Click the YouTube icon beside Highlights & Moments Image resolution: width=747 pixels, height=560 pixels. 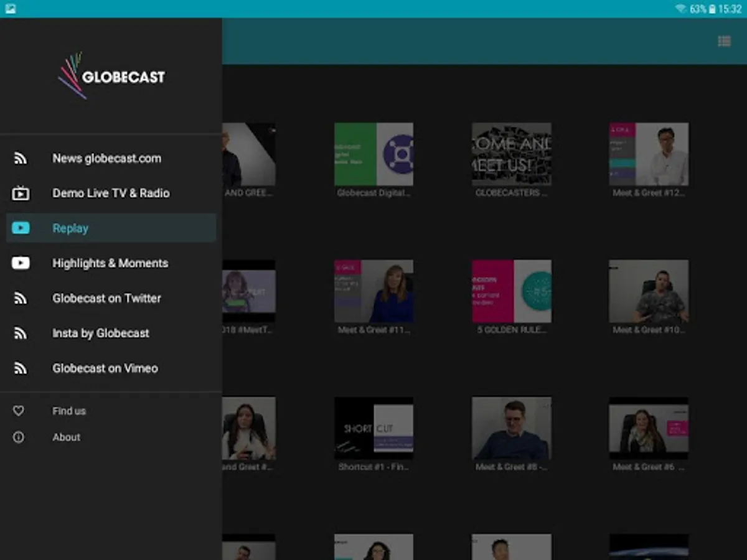[21, 263]
